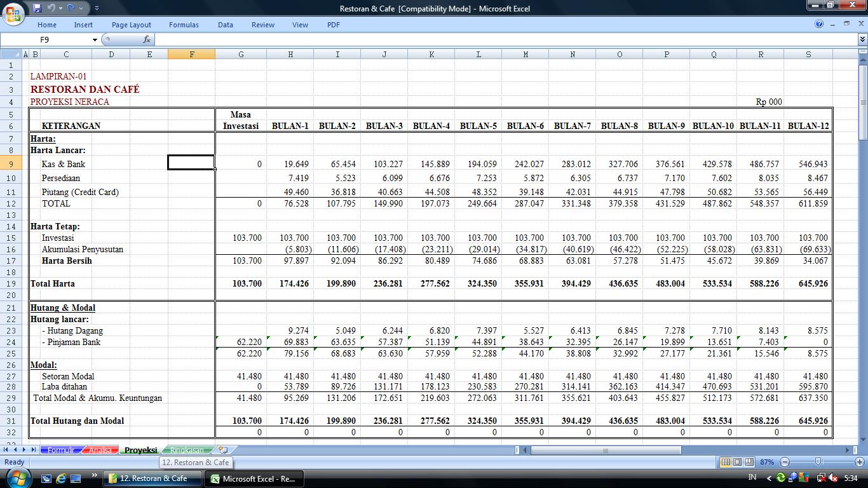Open the Home ribbon tab

point(47,25)
